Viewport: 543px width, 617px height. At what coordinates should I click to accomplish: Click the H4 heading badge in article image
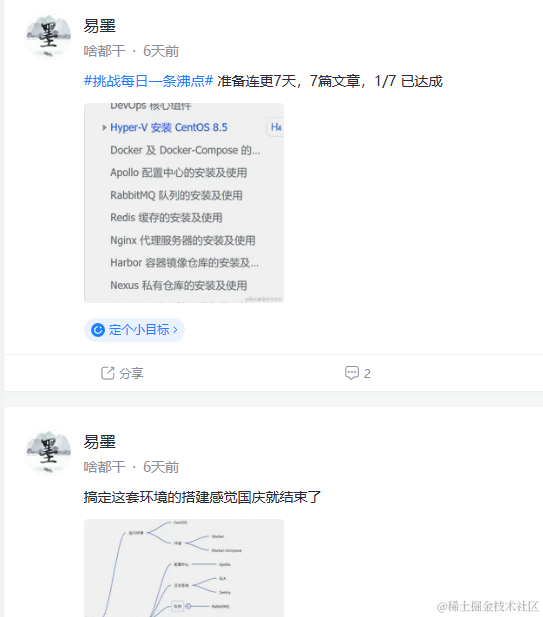pos(276,127)
